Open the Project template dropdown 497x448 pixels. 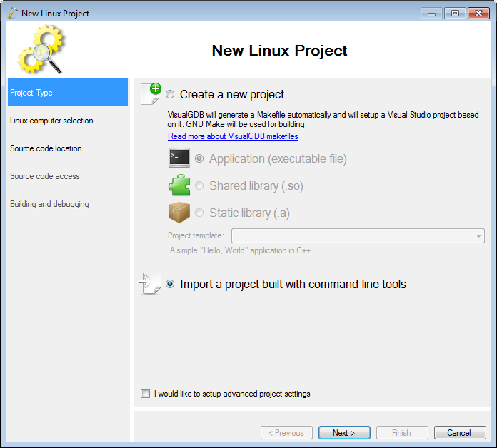(x=358, y=236)
